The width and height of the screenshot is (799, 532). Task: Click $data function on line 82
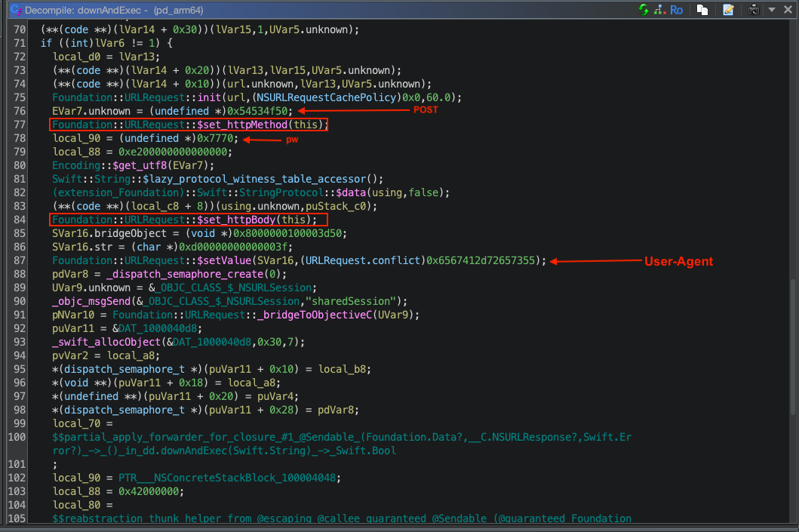coord(351,192)
